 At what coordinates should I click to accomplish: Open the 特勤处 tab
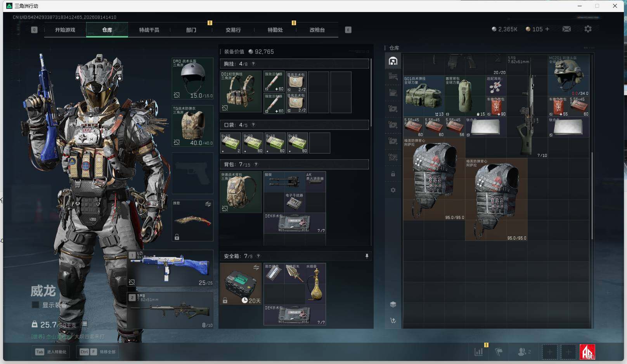(275, 30)
